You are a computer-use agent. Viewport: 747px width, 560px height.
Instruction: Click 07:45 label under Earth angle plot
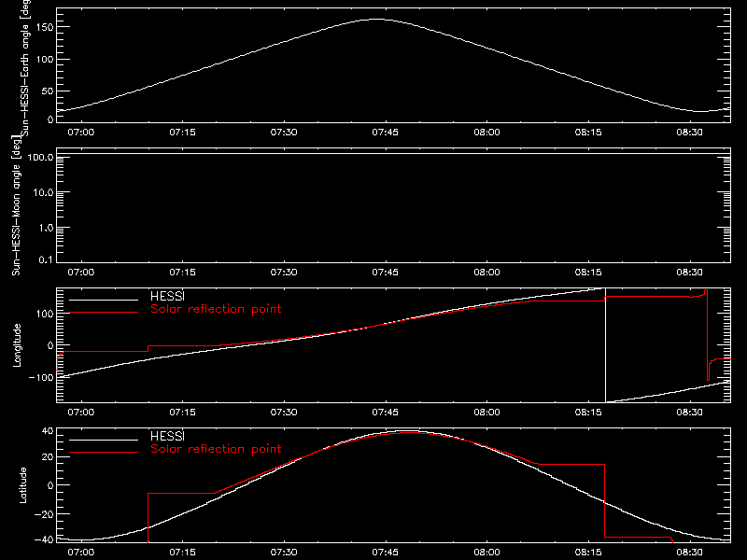386,132
